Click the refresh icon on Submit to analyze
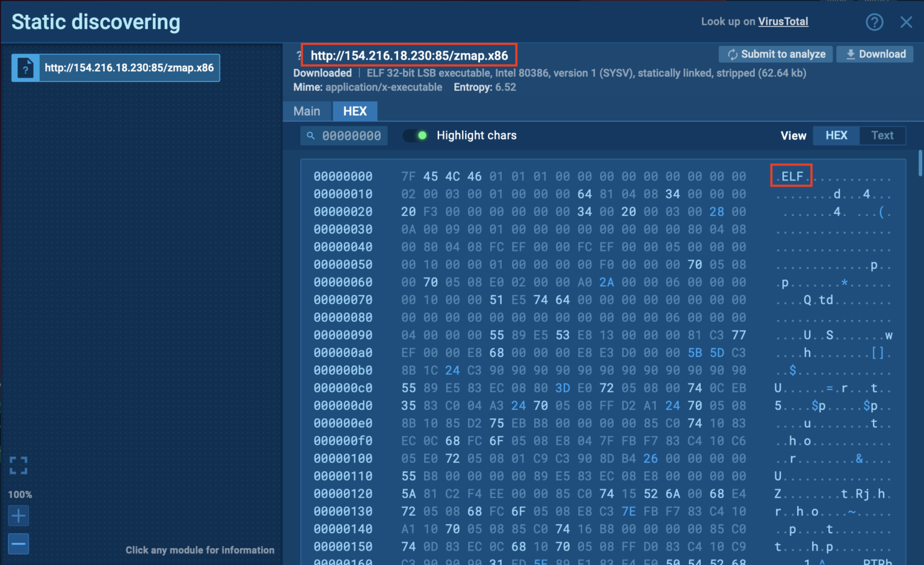The width and height of the screenshot is (924, 565). point(733,54)
